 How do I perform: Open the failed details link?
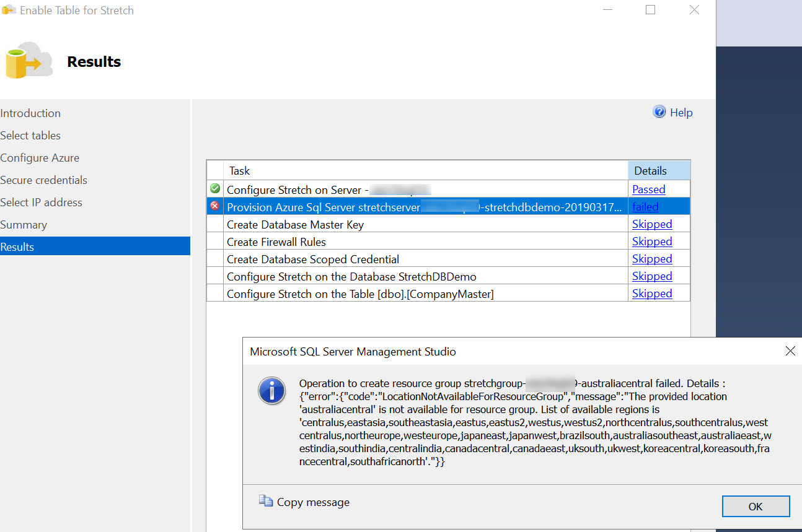[x=645, y=206]
